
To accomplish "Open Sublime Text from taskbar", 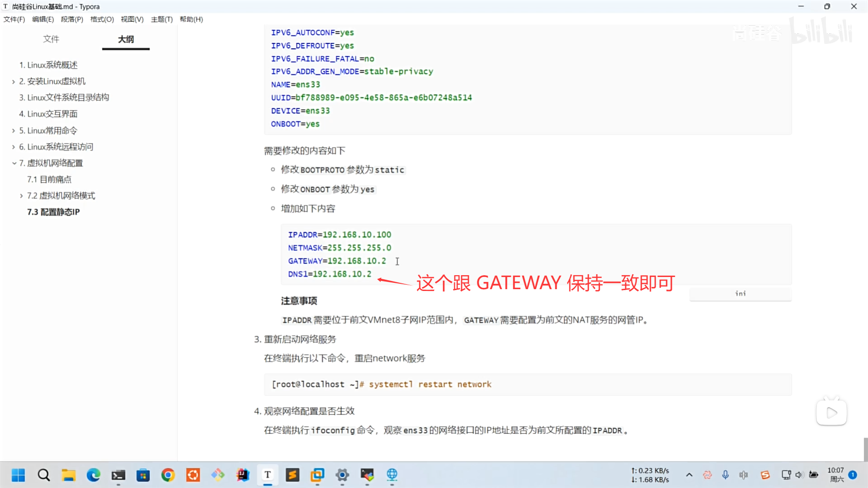I will tap(292, 475).
